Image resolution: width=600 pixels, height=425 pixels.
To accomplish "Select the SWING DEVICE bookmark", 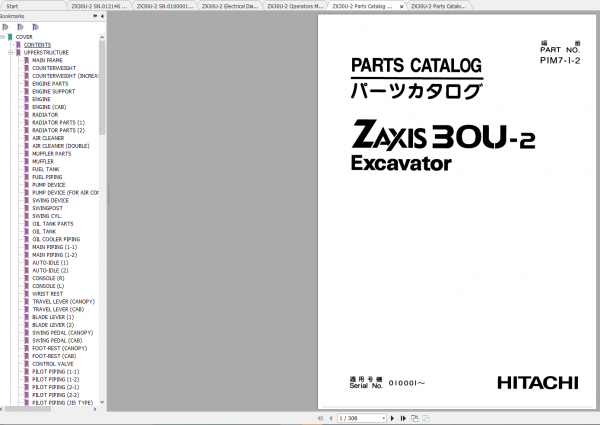I will point(51,200).
